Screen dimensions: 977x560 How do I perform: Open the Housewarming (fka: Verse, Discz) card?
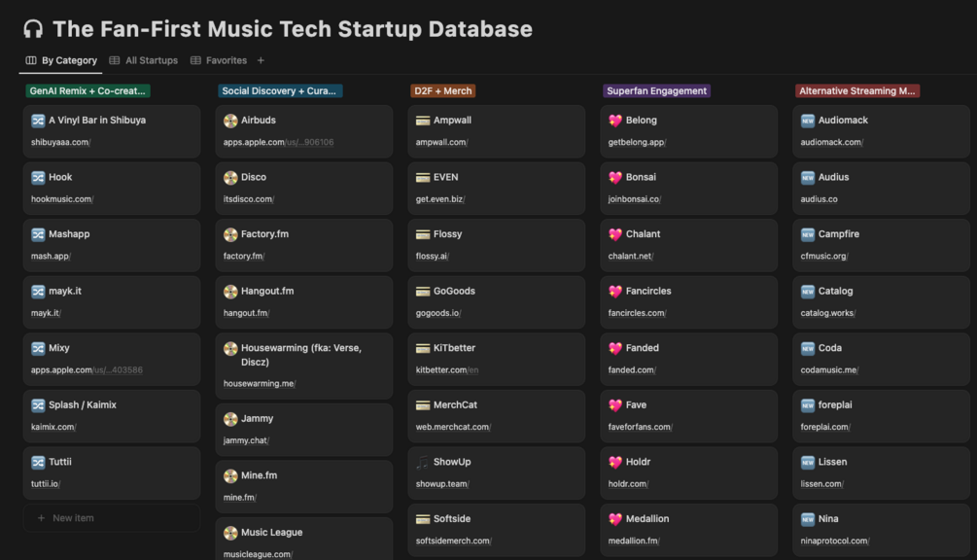303,355
